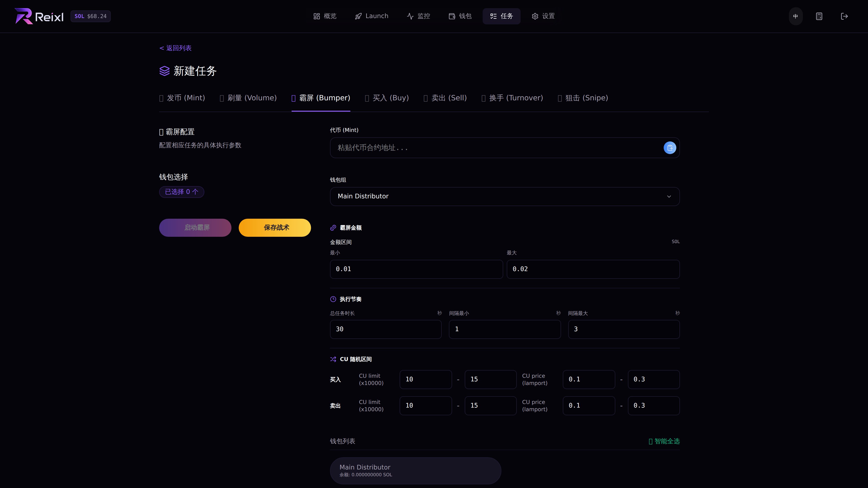Click the Launch rocket icon
The height and width of the screenshot is (488, 868).
[x=358, y=16]
